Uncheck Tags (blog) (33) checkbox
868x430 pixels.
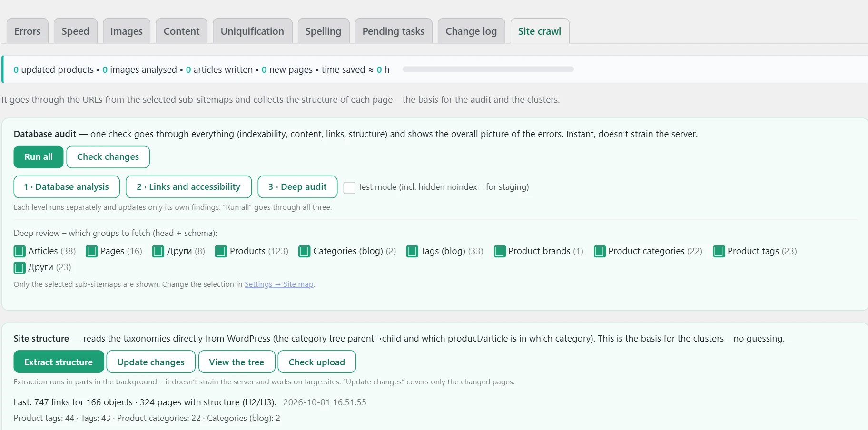coord(412,251)
